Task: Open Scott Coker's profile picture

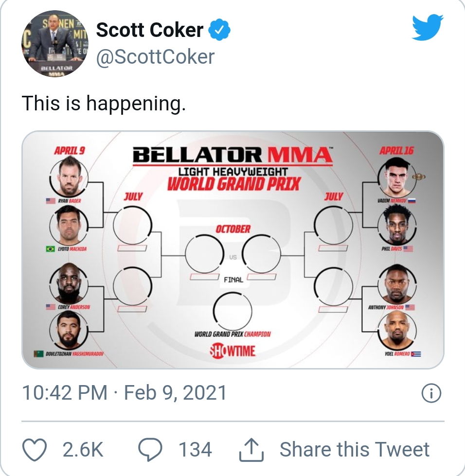Action: coord(54,43)
